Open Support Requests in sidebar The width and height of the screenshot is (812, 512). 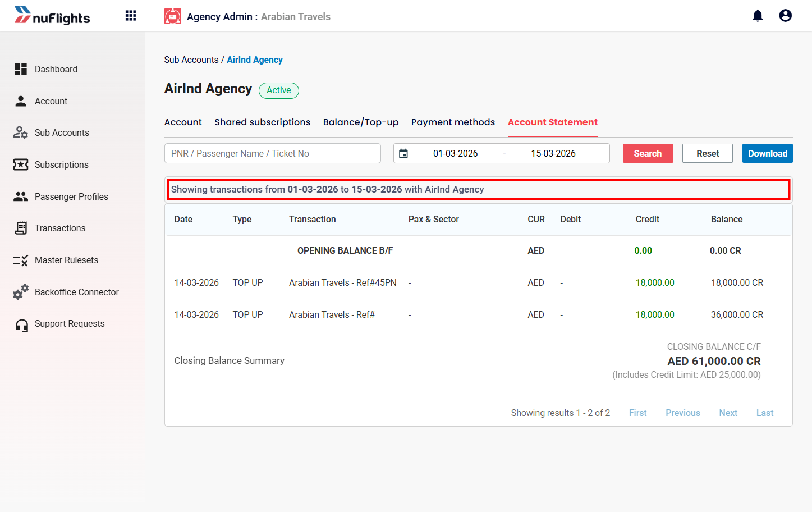coord(70,323)
